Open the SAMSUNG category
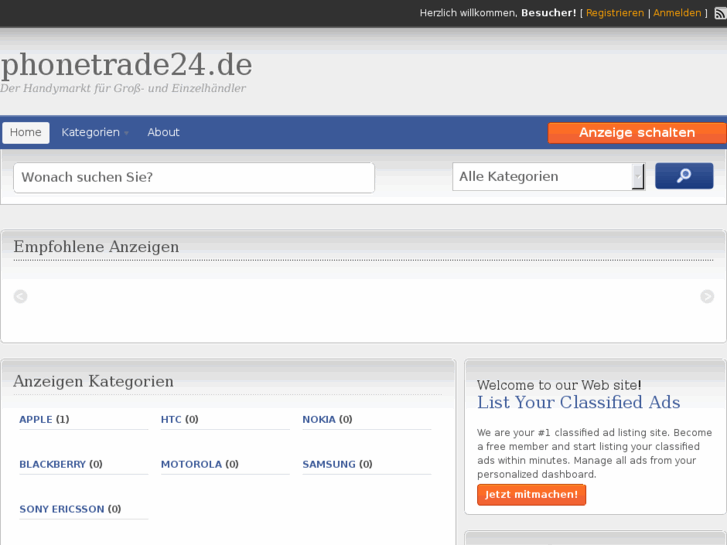 (x=329, y=464)
